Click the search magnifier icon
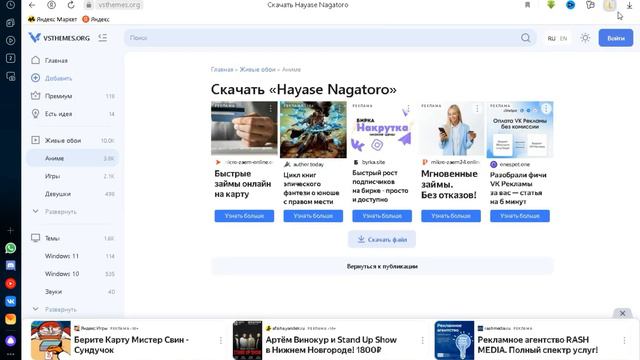 (526, 38)
